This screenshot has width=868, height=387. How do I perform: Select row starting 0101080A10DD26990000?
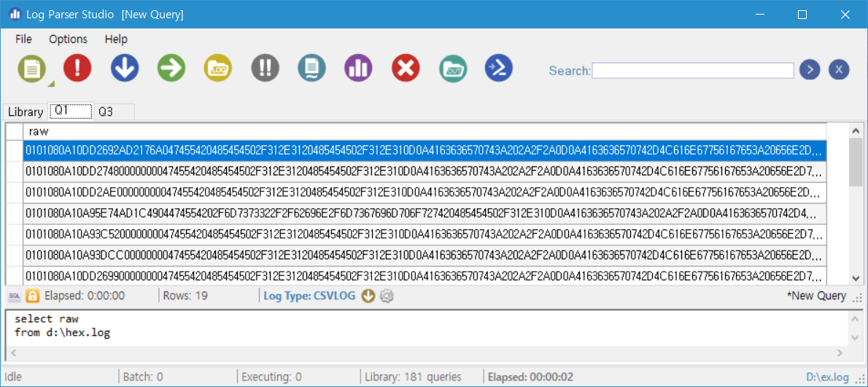tap(425, 275)
